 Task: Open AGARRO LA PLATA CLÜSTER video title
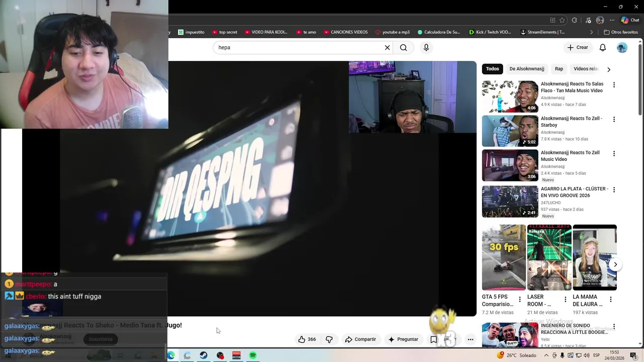point(575,192)
